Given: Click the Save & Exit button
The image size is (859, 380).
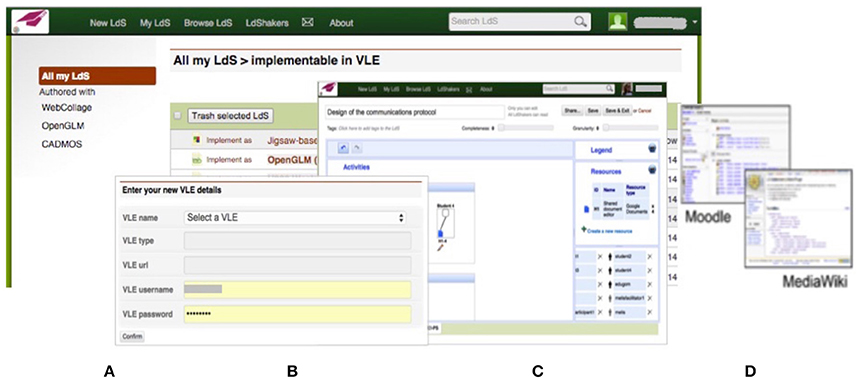Looking at the screenshot, I should click(616, 111).
